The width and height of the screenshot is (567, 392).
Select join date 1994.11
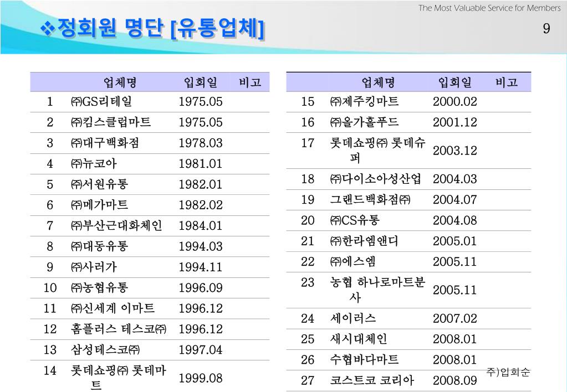[x=201, y=267]
